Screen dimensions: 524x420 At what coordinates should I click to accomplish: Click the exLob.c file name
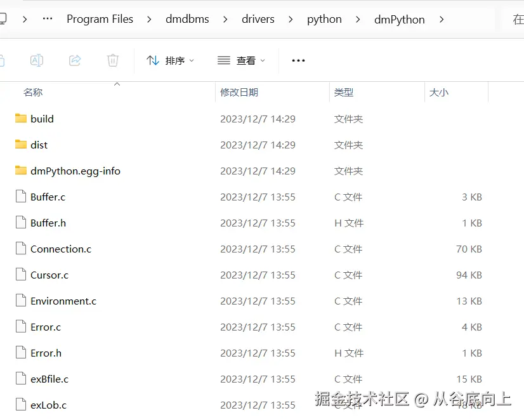click(48, 405)
